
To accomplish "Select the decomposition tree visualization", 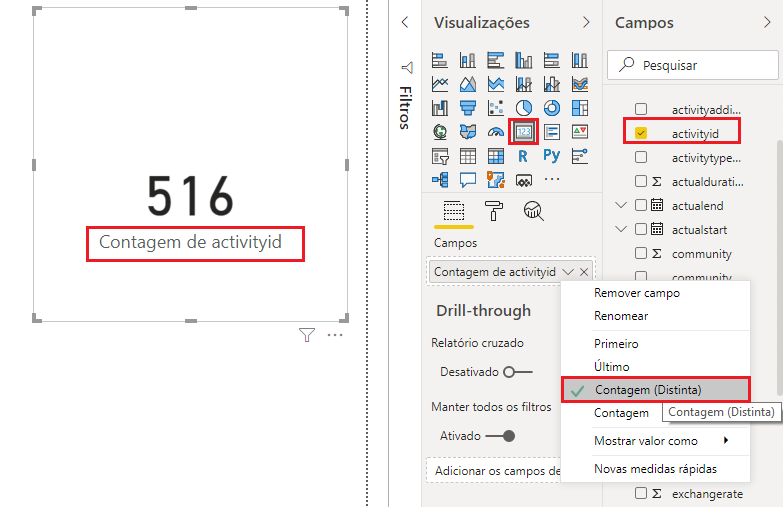I will click(x=439, y=179).
